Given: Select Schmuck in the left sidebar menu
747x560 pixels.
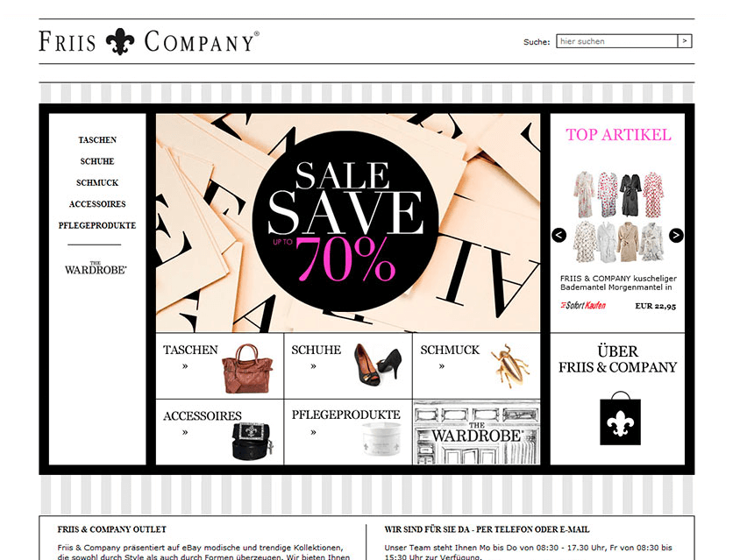Looking at the screenshot, I should pyautogui.click(x=97, y=183).
